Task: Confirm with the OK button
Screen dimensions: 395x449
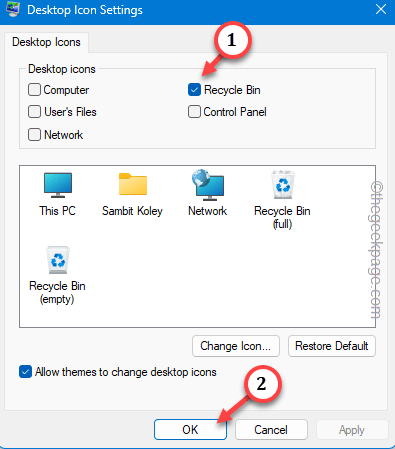Action: [x=190, y=430]
